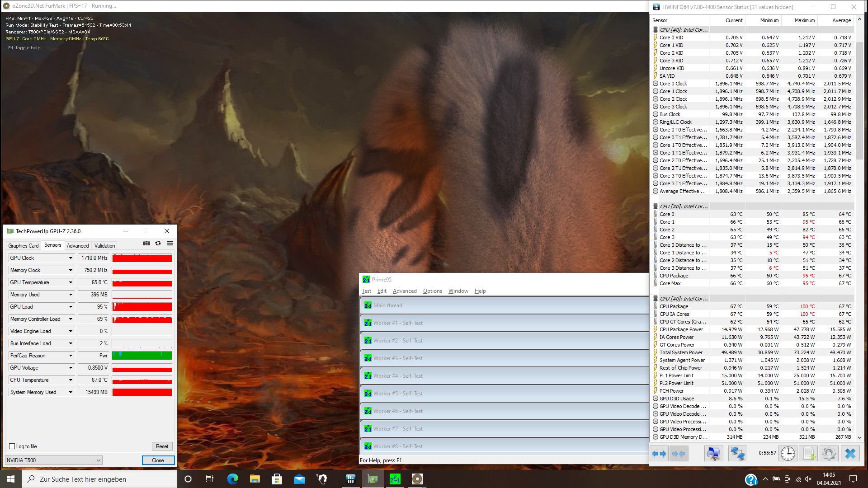Viewport: 868px width, 488px height.
Task: Open GPU Clock sensor dropdown
Action: point(71,258)
